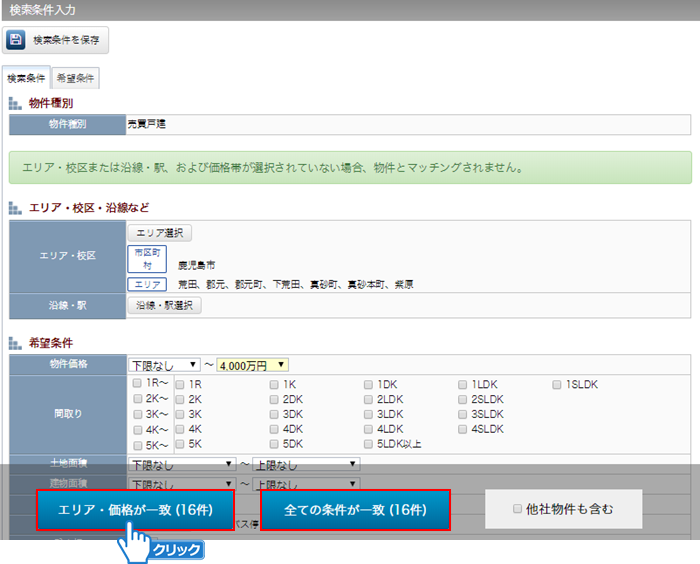Select the 1K checkbox
Screen dimensions: 700x564
274,384
